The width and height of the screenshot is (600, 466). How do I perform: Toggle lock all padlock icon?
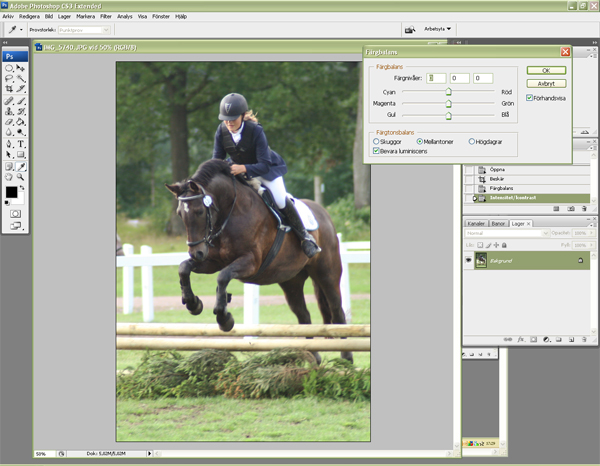[x=504, y=245]
